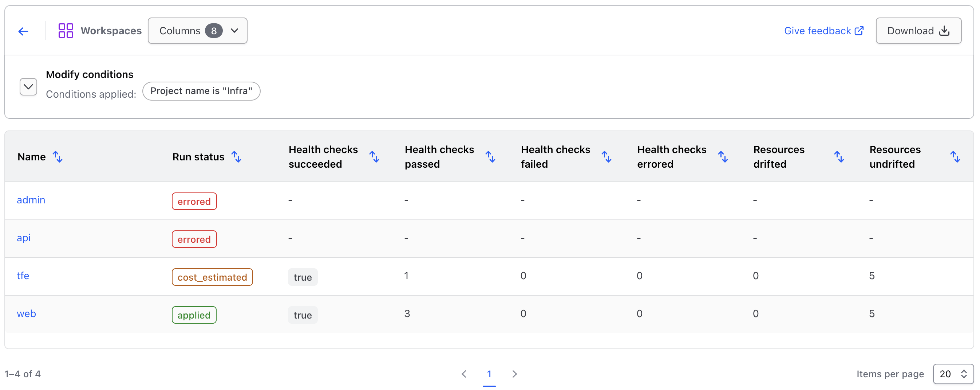
Task: Open the admin workspace
Action: (x=31, y=200)
